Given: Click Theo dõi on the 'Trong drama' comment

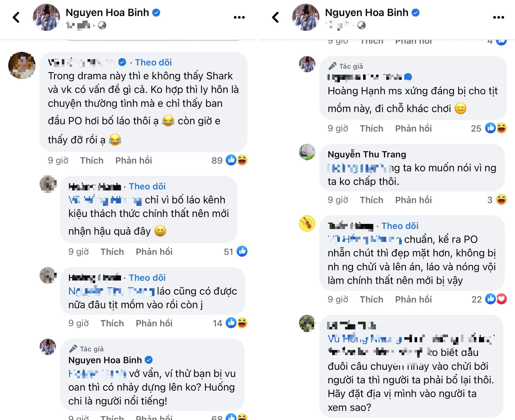Looking at the screenshot, I should [153, 62].
